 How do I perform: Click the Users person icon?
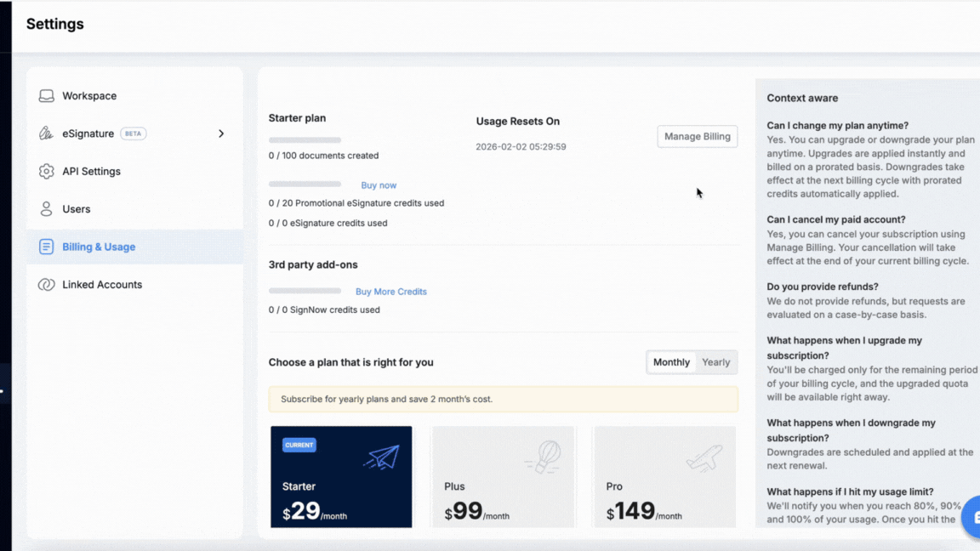(46, 209)
